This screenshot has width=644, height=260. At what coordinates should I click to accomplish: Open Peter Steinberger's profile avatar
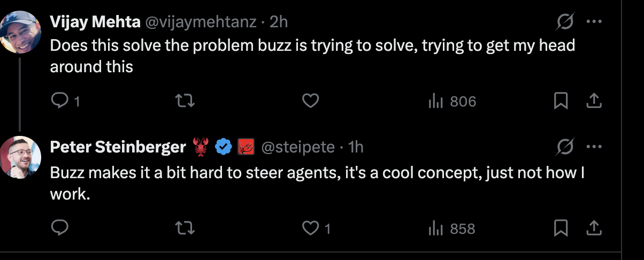pos(20,157)
